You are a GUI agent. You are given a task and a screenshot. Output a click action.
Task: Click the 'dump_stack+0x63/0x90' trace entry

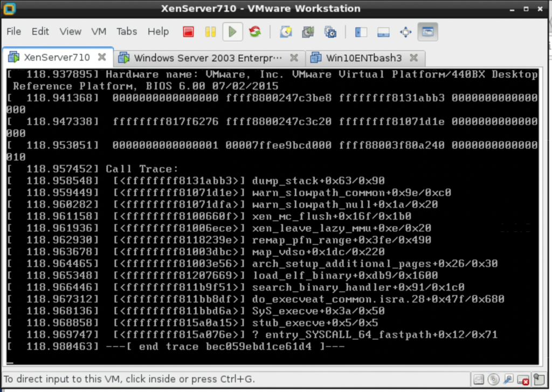(x=318, y=181)
